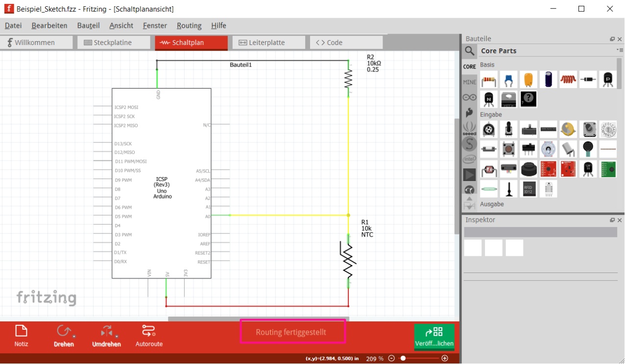625x364 pixels.
Task: Pick the mystery part with question mark
Action: [529, 99]
